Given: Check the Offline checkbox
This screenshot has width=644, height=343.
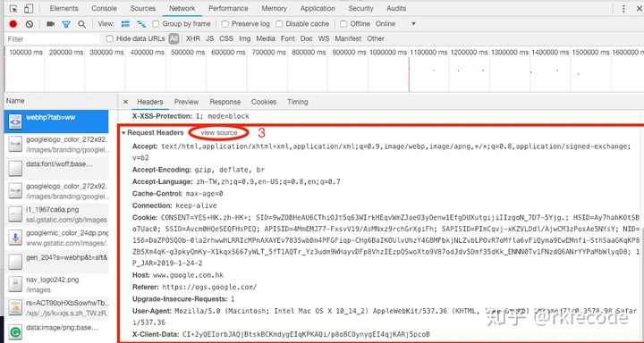Looking at the screenshot, I should (343, 24).
